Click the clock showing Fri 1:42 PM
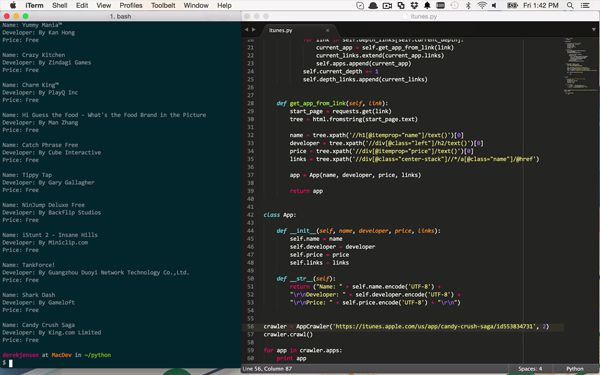 click(x=541, y=5)
